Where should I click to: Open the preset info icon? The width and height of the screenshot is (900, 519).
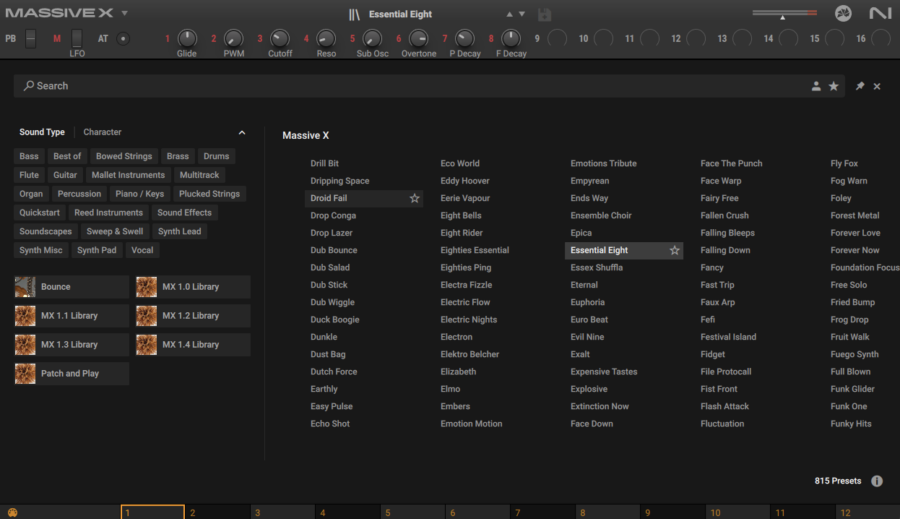point(877,481)
